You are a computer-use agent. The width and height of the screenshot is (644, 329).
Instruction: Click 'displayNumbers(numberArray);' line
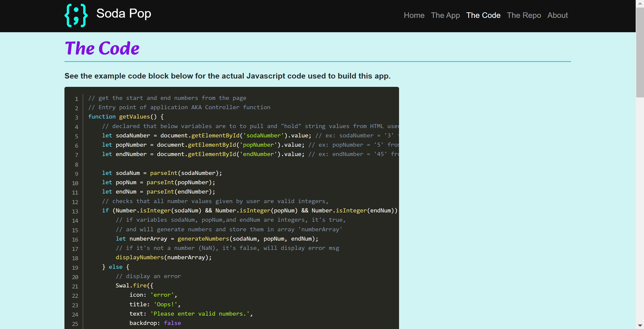164,257
